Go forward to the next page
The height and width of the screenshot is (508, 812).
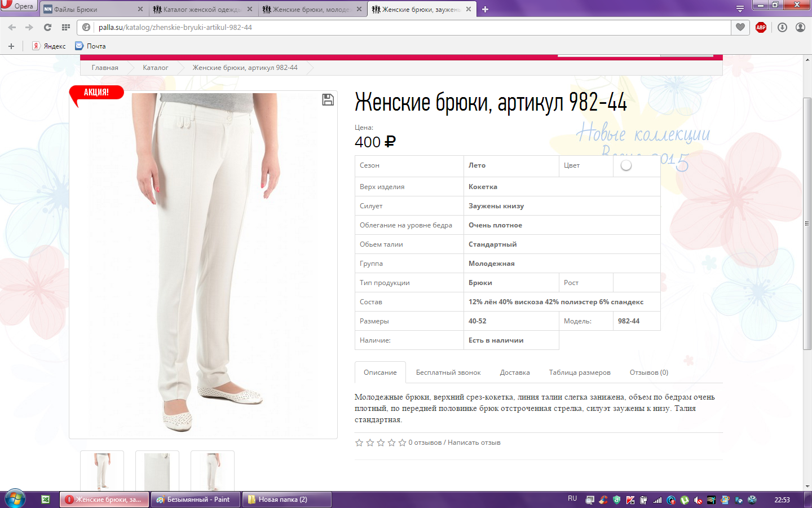click(29, 27)
